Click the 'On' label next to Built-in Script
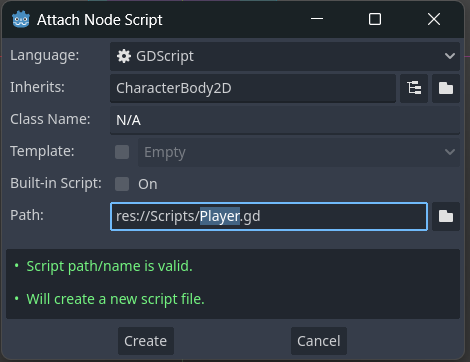The width and height of the screenshot is (470, 362). [x=148, y=184]
